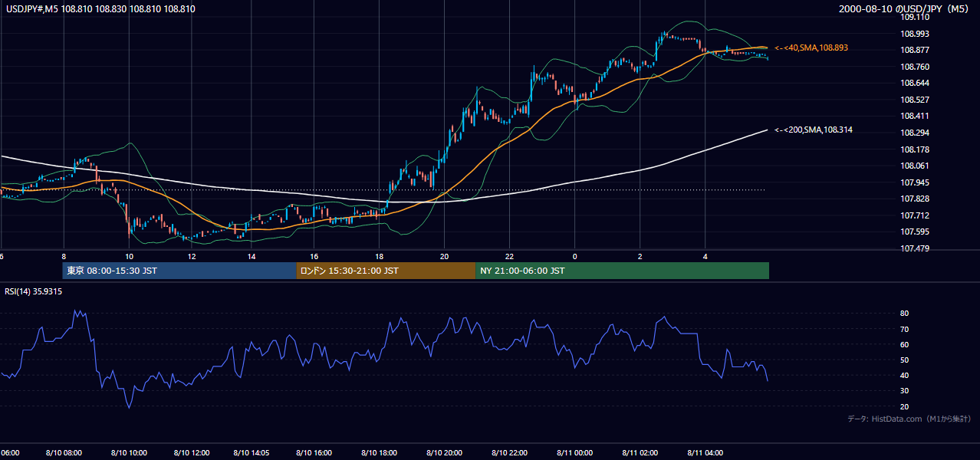Click RSI axis level 30

(x=905, y=391)
